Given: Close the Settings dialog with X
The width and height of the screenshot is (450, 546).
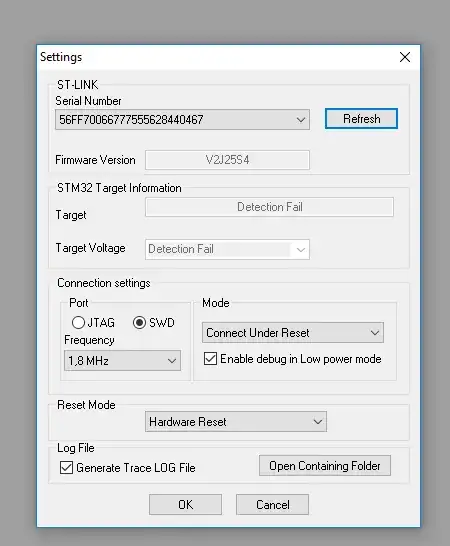Looking at the screenshot, I should (x=405, y=57).
